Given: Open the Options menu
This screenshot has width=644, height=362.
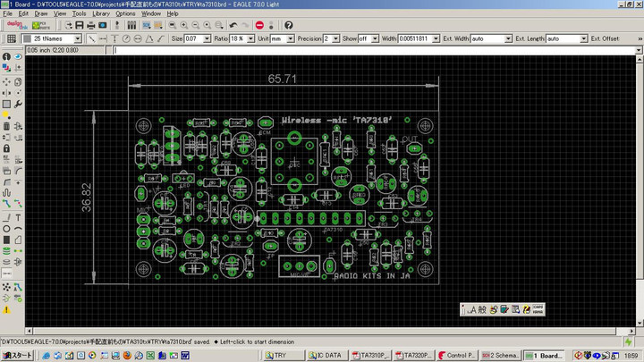Looking at the screenshot, I should coord(125,14).
